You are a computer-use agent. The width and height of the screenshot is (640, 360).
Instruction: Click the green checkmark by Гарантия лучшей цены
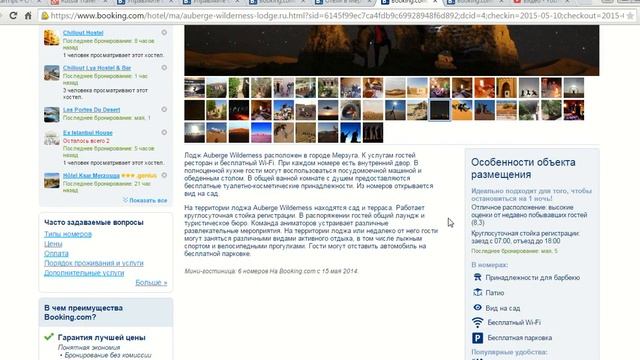click(x=49, y=337)
